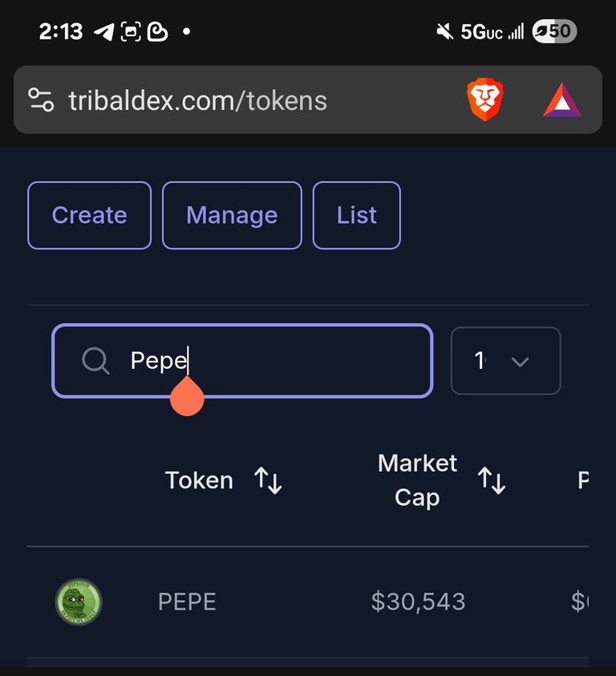Expand the rows-per-page dropdown

505,361
